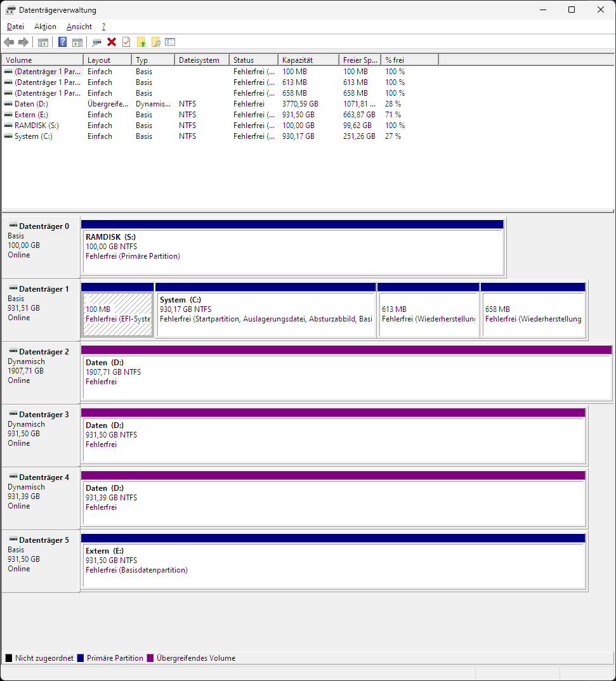
Task: Select Daten (D:) 1907,71 GB volume block
Action: coord(346,373)
